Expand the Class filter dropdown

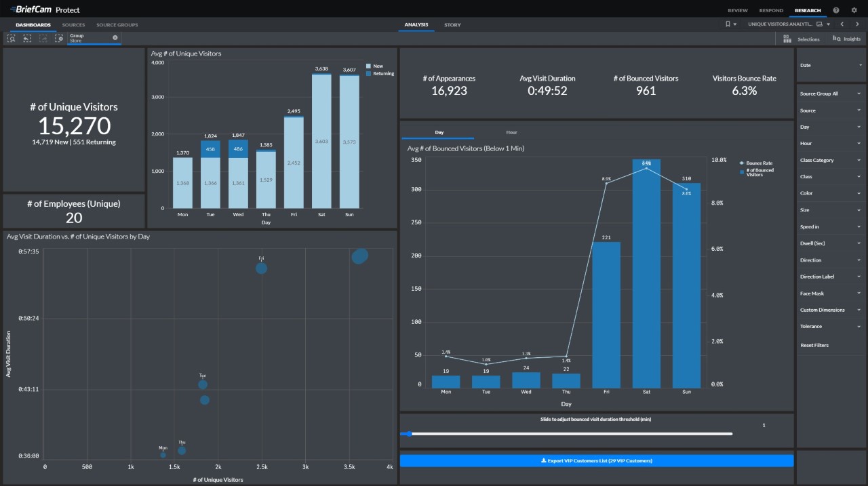[829, 177]
